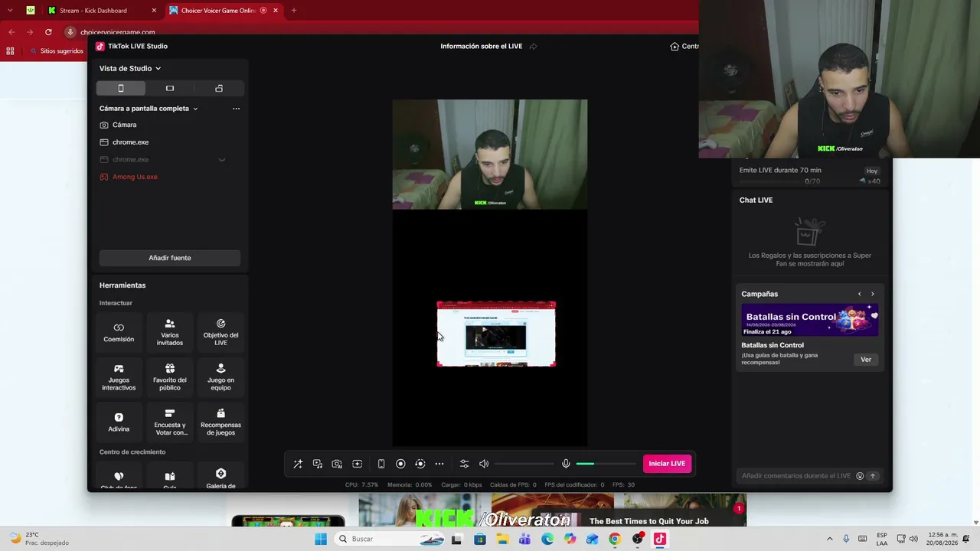The height and width of the screenshot is (551, 980).
Task: Open the Objetivo del LIVE tool
Action: [220, 333]
